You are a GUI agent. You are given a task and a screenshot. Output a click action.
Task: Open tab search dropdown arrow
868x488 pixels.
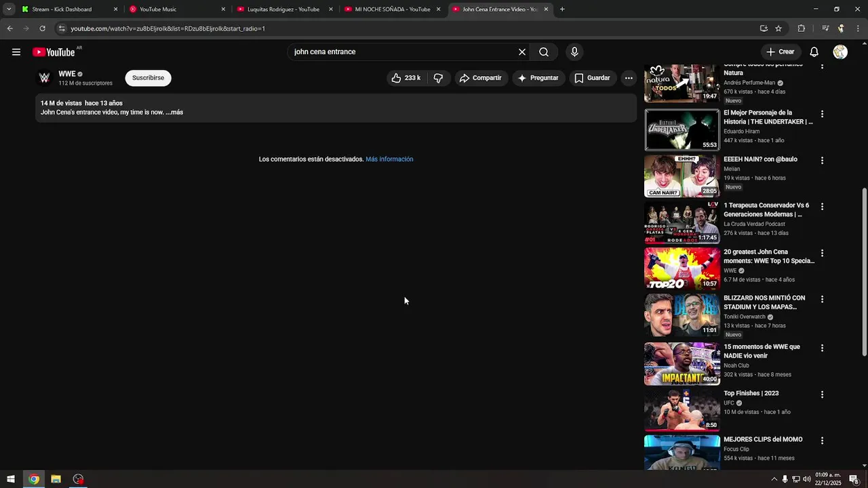coord(9,9)
